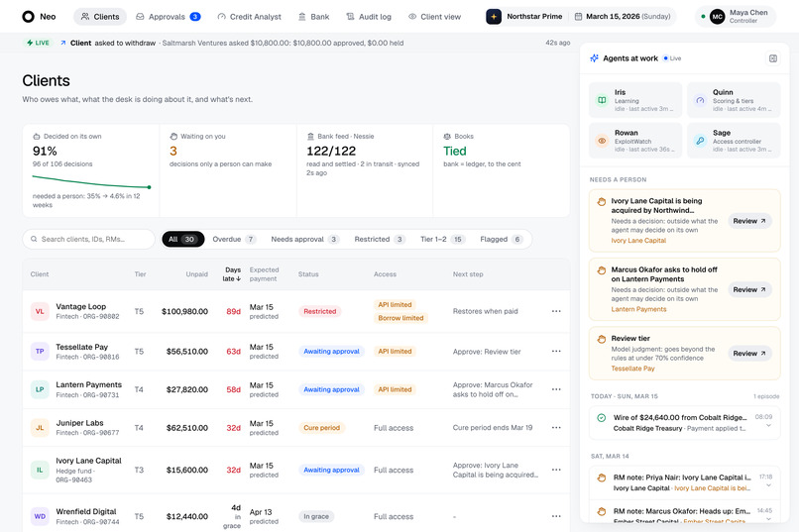The height and width of the screenshot is (532, 799).
Task: Click the MC avatar icon
Action: pyautogui.click(x=717, y=16)
